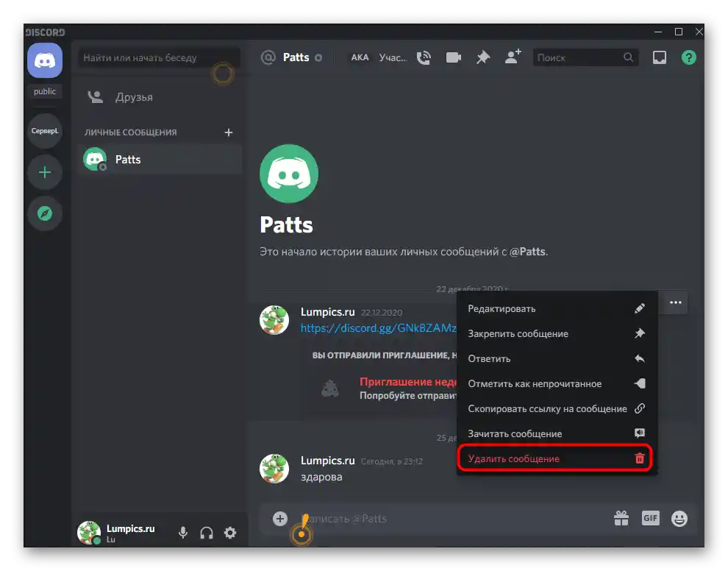Viewport: 728px width, 571px height.
Task: Open the gift Nitro icon
Action: 621,518
